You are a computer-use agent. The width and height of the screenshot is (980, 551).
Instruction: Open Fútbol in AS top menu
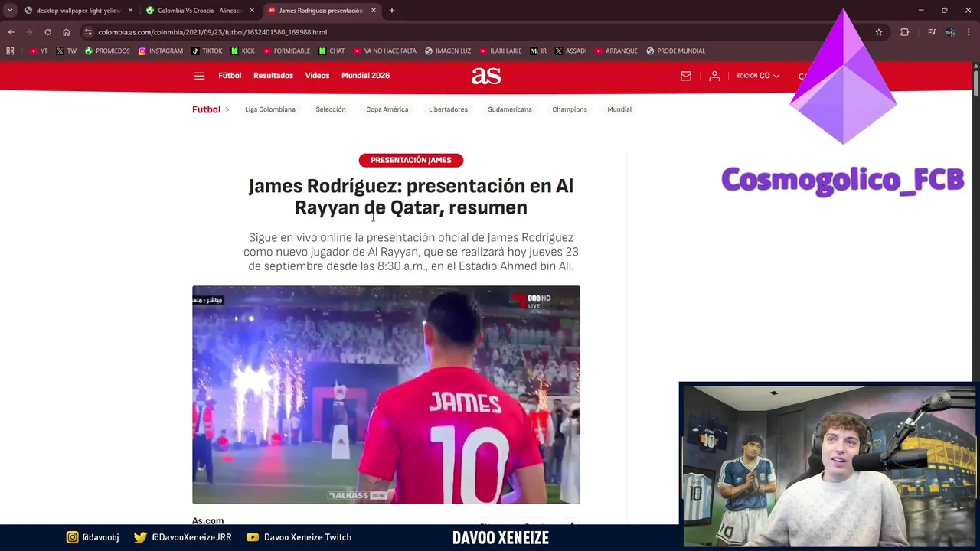click(230, 76)
